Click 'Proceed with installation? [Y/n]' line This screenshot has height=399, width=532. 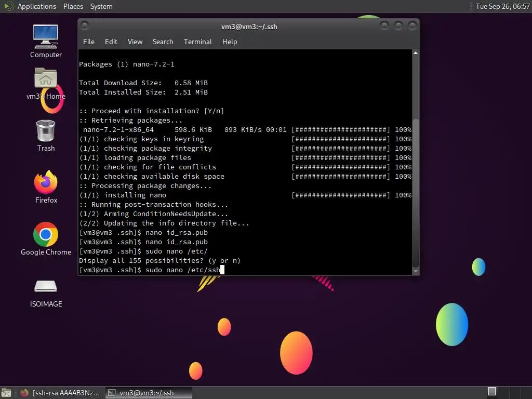point(152,111)
